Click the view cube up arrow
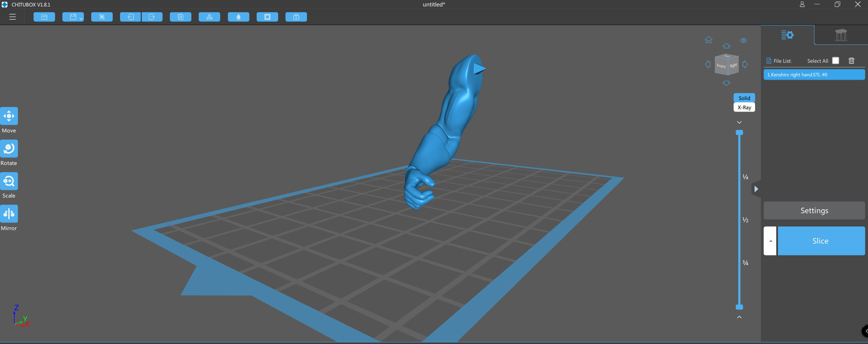This screenshot has width=868, height=344. tap(726, 46)
